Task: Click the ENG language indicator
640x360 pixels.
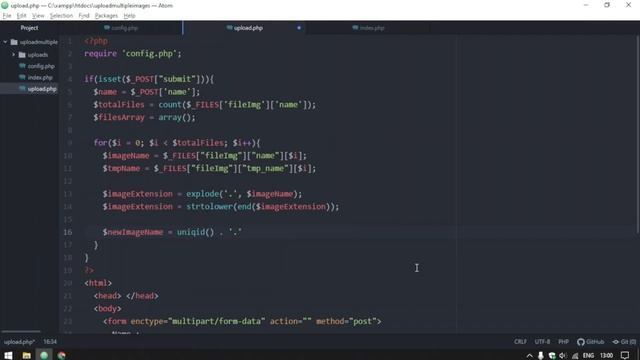Action: [x=588, y=356]
